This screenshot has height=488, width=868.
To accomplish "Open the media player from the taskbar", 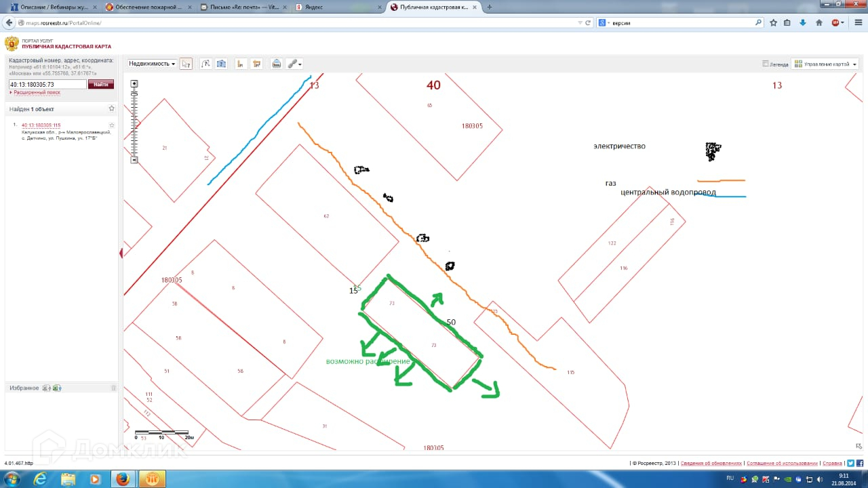I will click(95, 479).
